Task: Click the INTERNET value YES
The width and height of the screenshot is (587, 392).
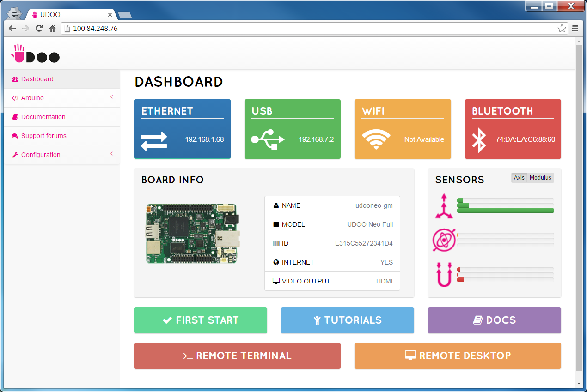Action: point(386,262)
